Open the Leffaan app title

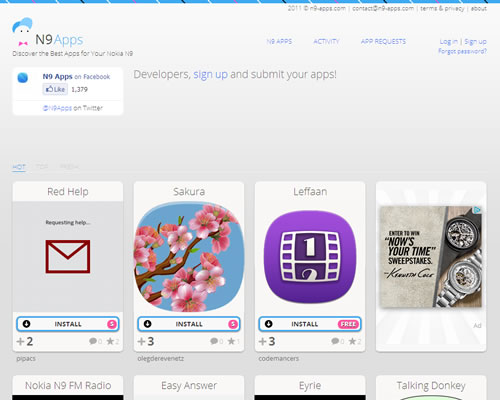coord(310,192)
